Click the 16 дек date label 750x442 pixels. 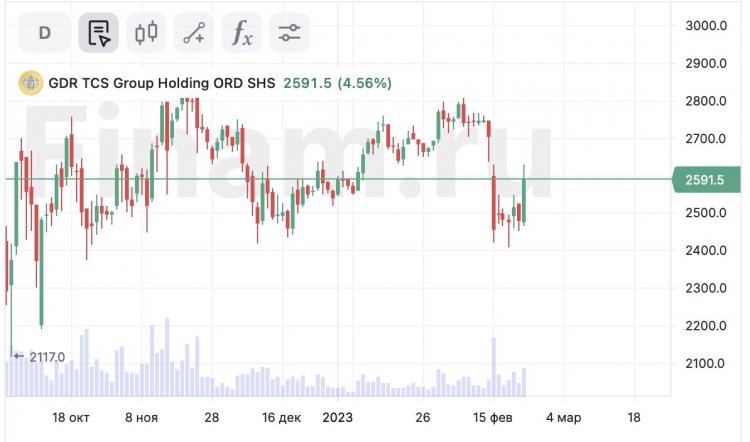[x=281, y=418]
